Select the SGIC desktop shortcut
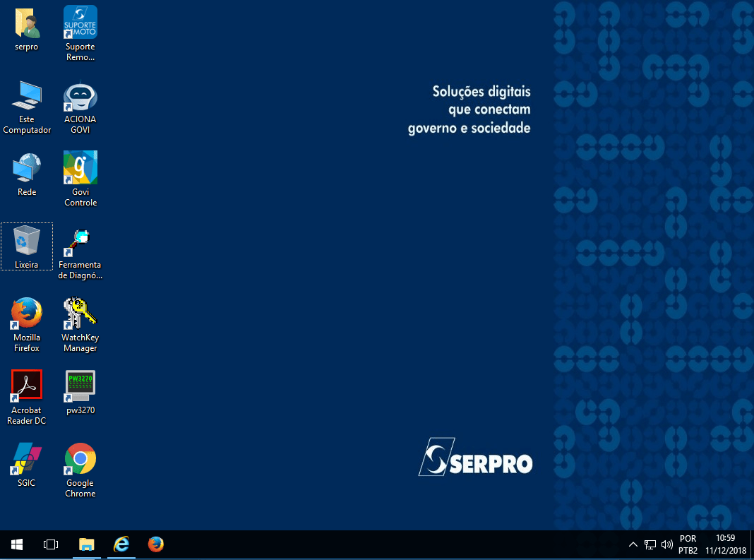Screen dimensions: 754x560 tap(27, 460)
